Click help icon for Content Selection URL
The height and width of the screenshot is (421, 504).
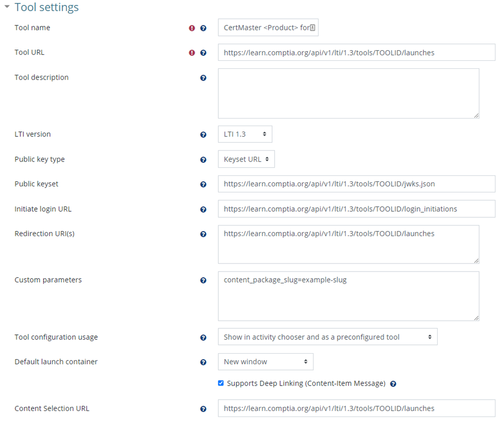203,409
